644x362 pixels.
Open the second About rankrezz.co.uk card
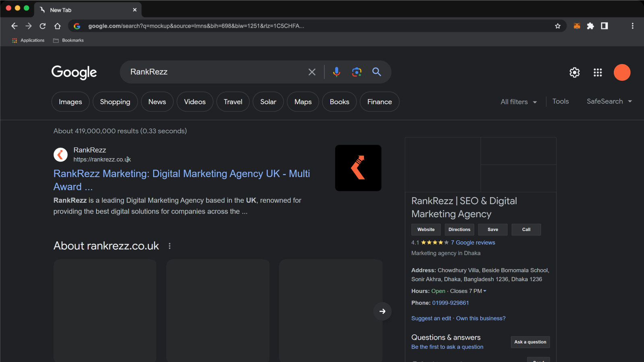[x=218, y=311]
